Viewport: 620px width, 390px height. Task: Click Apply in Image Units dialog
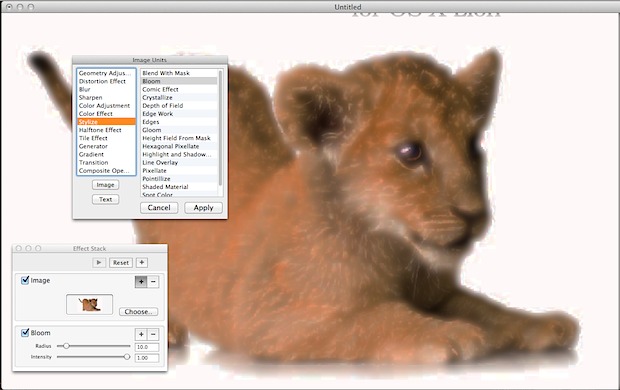[x=204, y=208]
